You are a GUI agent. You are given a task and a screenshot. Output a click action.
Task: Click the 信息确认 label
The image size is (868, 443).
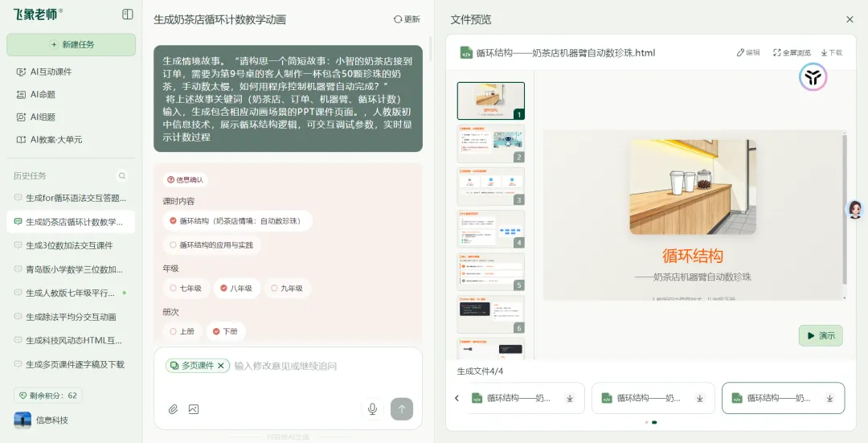(185, 180)
